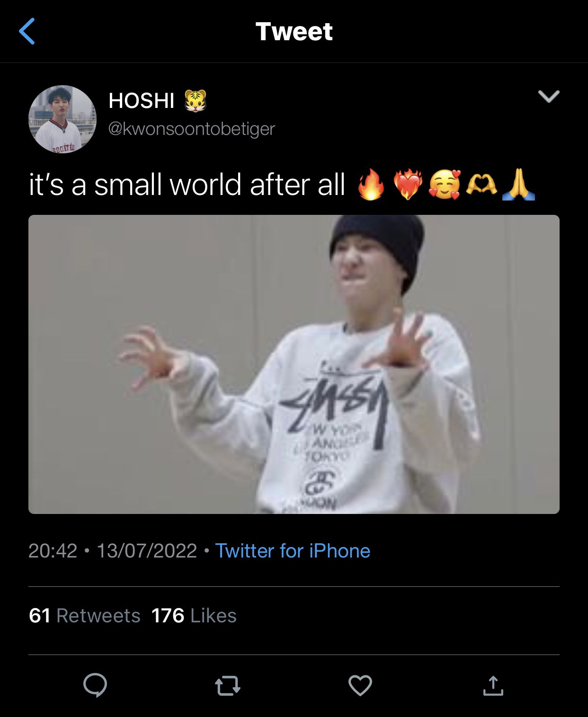588x717 pixels.
Task: Tap the date 13/07/2022
Action: click(147, 551)
